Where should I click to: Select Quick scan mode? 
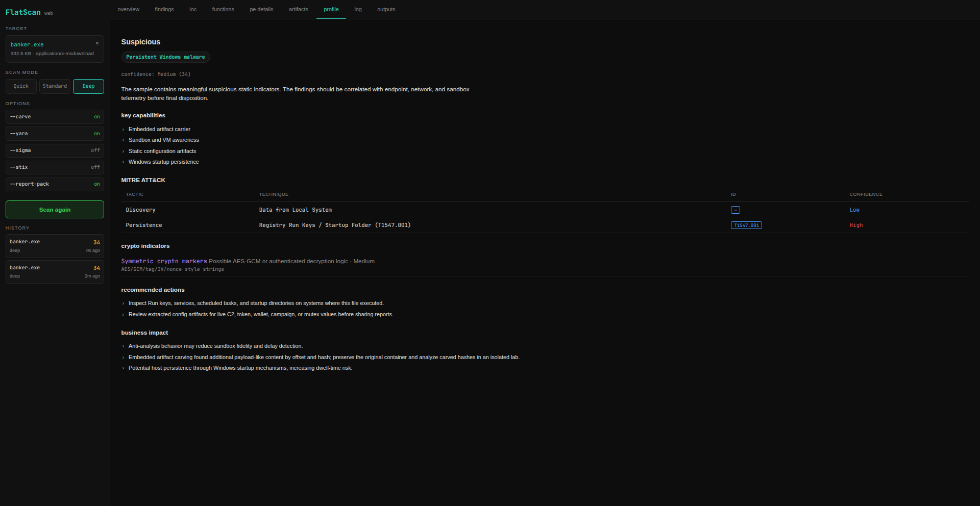(21, 86)
